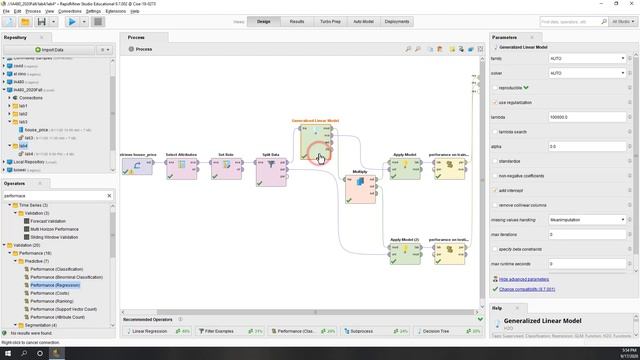
Task: Toggle the use regularization checkbox
Action: pyautogui.click(x=495, y=102)
